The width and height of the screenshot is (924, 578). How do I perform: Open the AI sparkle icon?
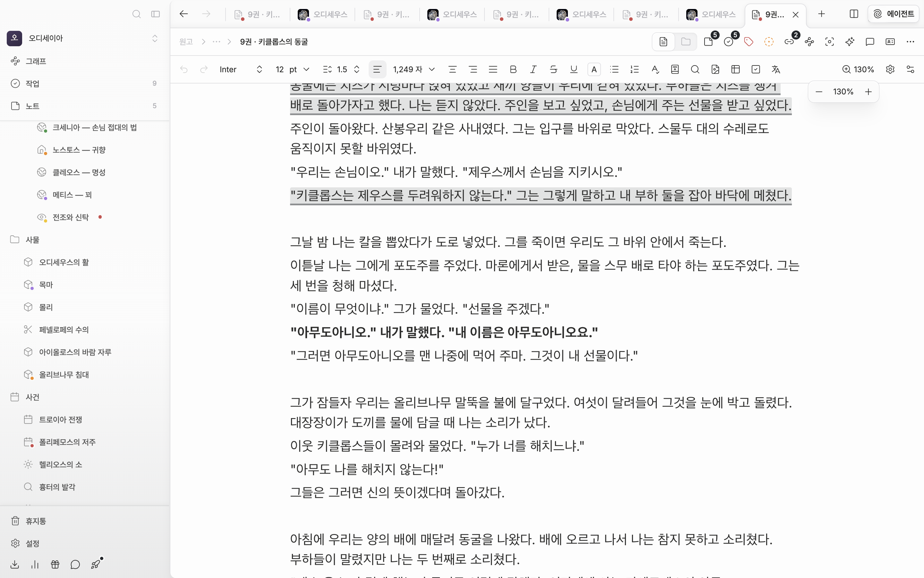850,42
